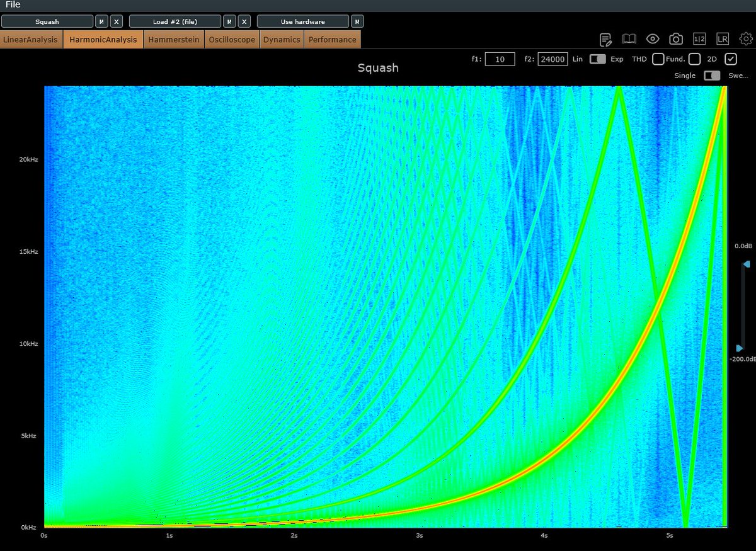Take a snapshot with camera icon
The width and height of the screenshot is (756, 551).
(x=675, y=39)
